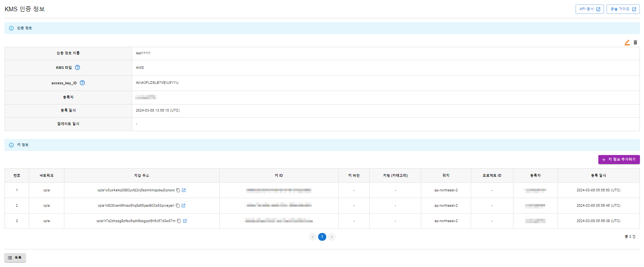Click timestamp 2024-03-08 05:56:50 (UTC)
This screenshot has height=267, width=644.
(x=598, y=190)
